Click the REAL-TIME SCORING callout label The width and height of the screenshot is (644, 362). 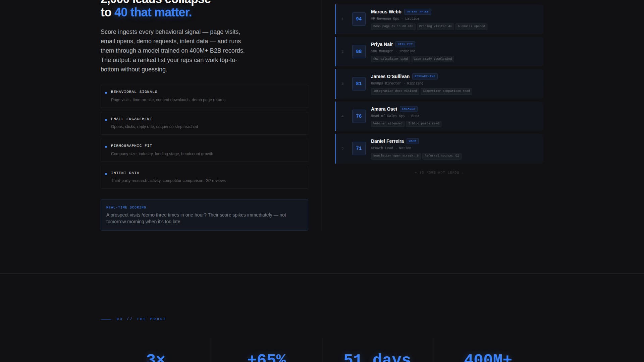[126, 207]
